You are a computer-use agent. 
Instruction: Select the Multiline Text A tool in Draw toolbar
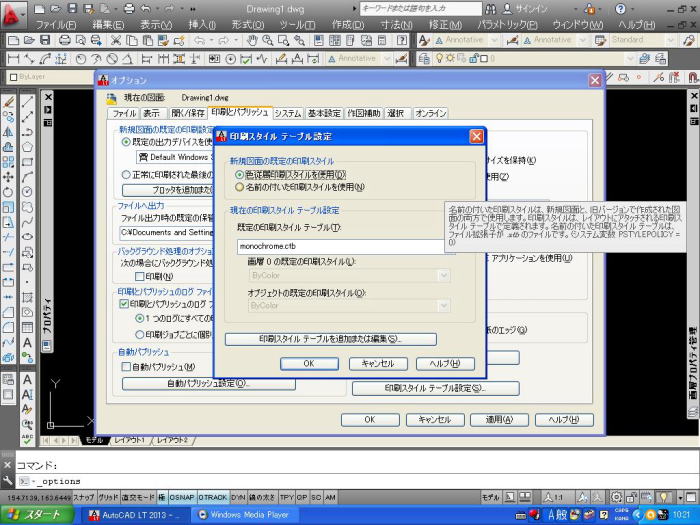point(27,342)
